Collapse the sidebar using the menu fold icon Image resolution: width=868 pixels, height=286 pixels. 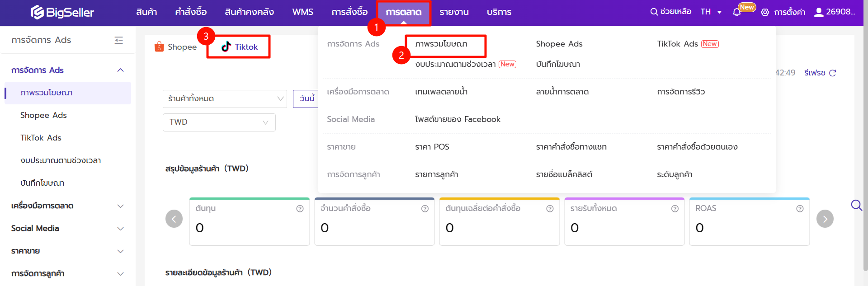(119, 40)
